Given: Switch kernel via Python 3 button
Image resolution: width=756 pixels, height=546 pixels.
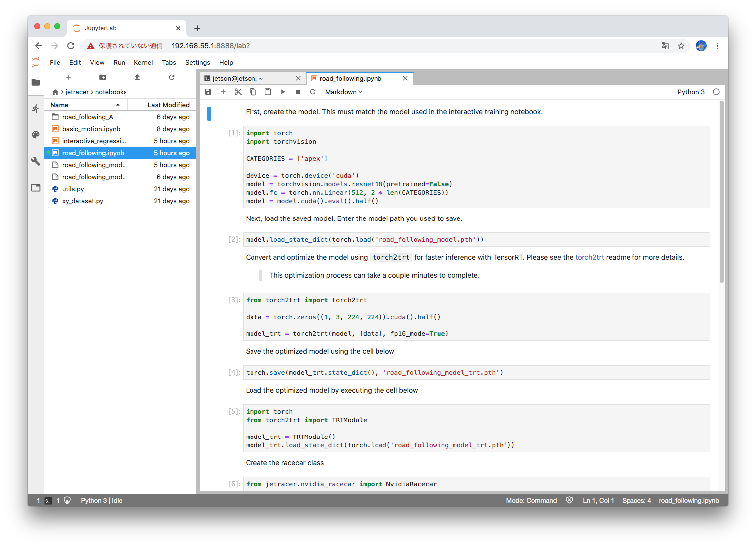Looking at the screenshot, I should 691,92.
